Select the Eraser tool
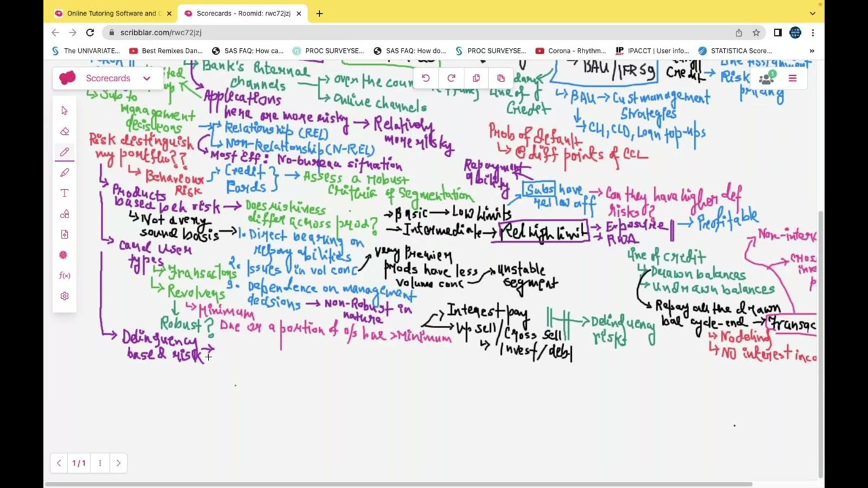 [64, 131]
